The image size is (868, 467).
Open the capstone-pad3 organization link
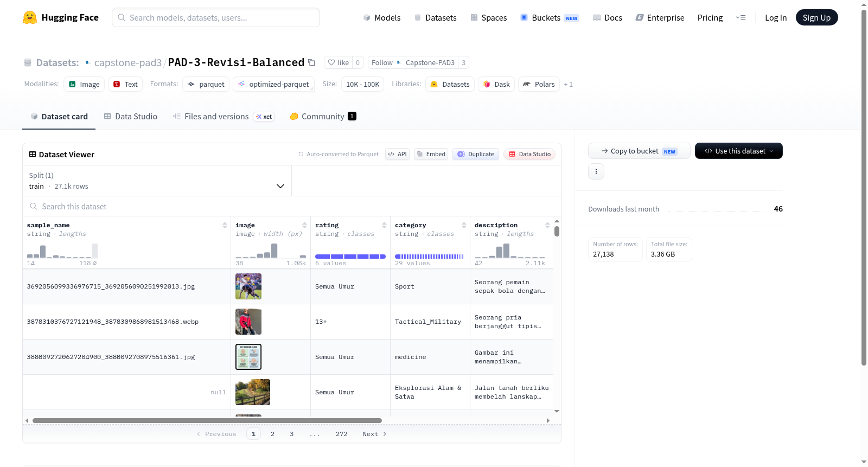point(128,62)
